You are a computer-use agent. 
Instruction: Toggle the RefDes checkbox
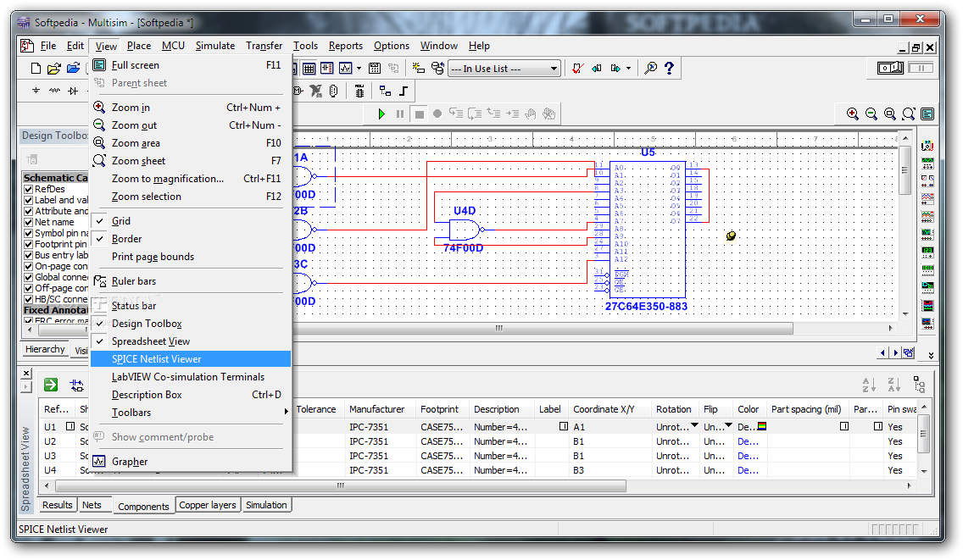coord(28,189)
